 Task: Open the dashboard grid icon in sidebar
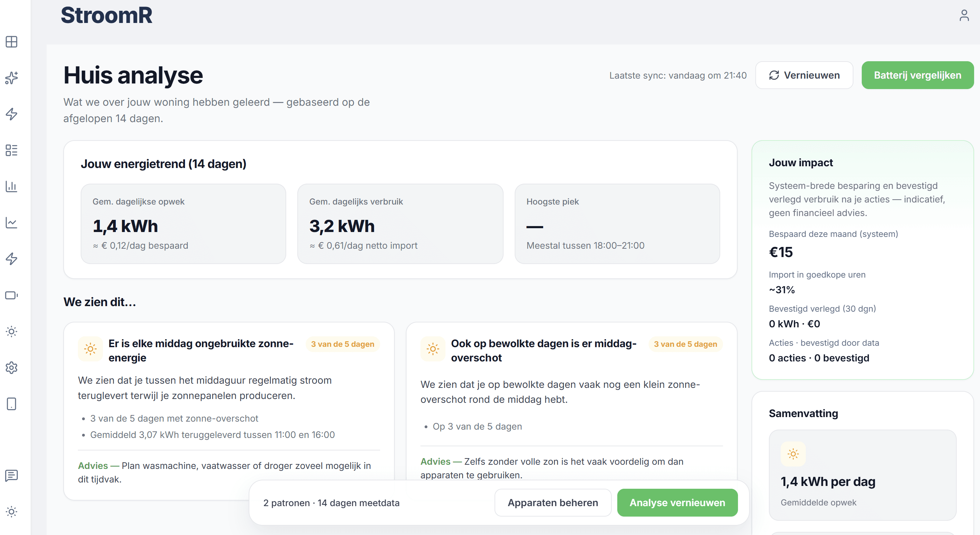[11, 41]
